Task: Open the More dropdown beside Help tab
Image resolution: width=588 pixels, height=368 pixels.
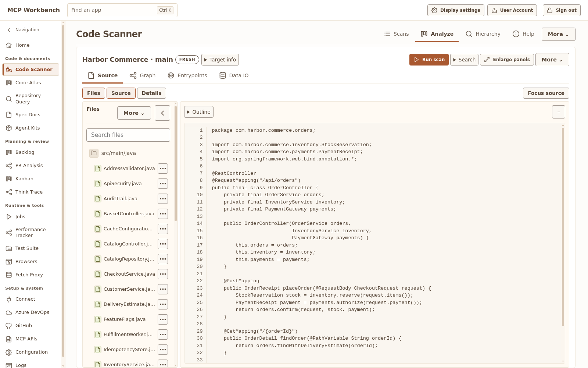Action: [559, 34]
